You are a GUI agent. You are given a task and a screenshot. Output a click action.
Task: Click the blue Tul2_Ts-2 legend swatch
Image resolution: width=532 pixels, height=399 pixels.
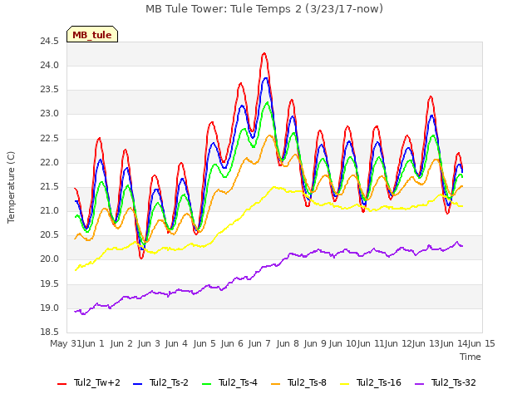(x=138, y=384)
